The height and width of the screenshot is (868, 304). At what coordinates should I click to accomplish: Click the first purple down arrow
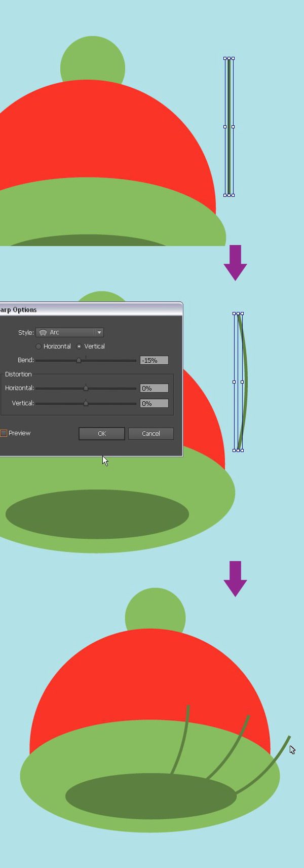point(235,262)
